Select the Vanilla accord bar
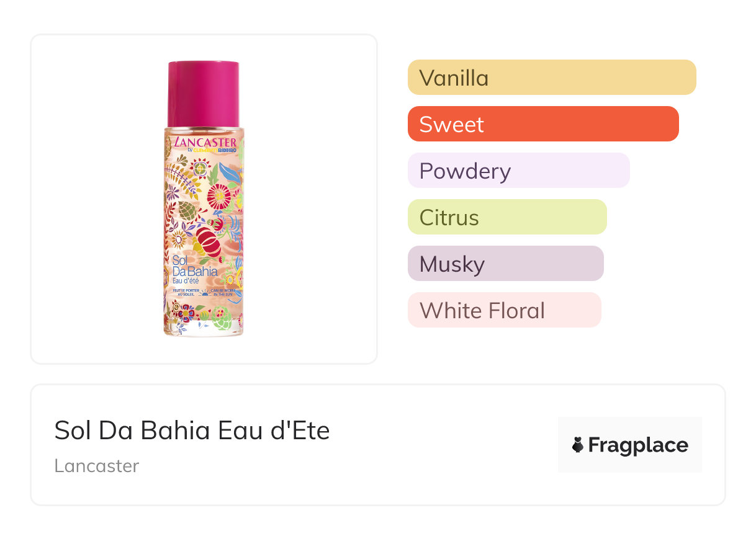The image size is (756, 536). coord(551,78)
